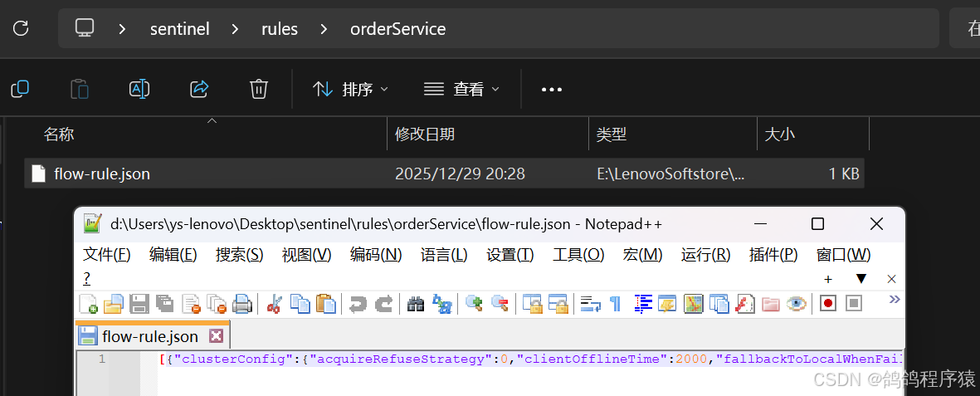Open the down-triangle document list dropdown
The height and width of the screenshot is (396, 980).
pyautogui.click(x=861, y=279)
